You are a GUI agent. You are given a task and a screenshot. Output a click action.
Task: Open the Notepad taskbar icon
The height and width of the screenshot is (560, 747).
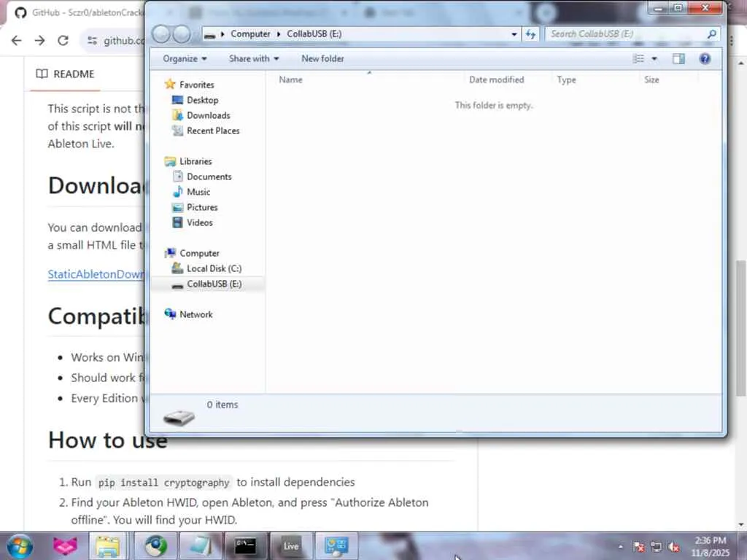pyautogui.click(x=201, y=546)
